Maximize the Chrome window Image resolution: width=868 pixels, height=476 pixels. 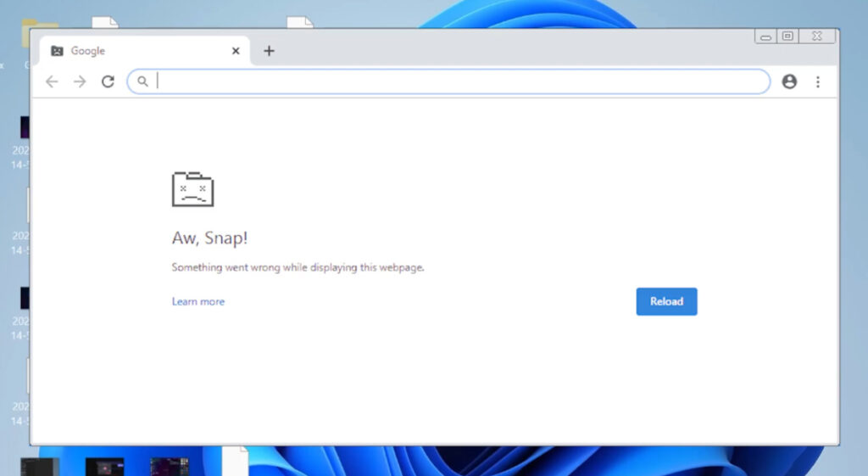pyautogui.click(x=787, y=36)
